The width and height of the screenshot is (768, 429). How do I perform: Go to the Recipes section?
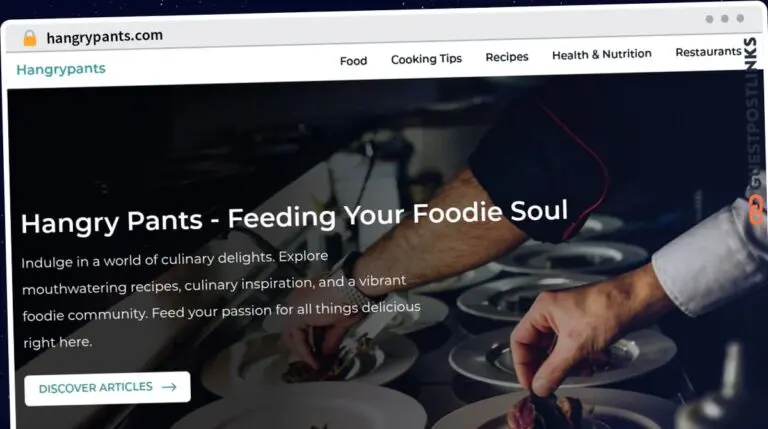507,57
